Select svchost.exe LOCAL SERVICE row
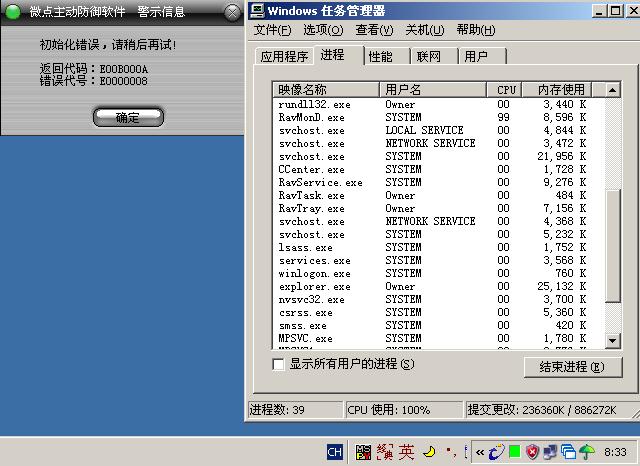This screenshot has height=466, width=640. (438, 131)
